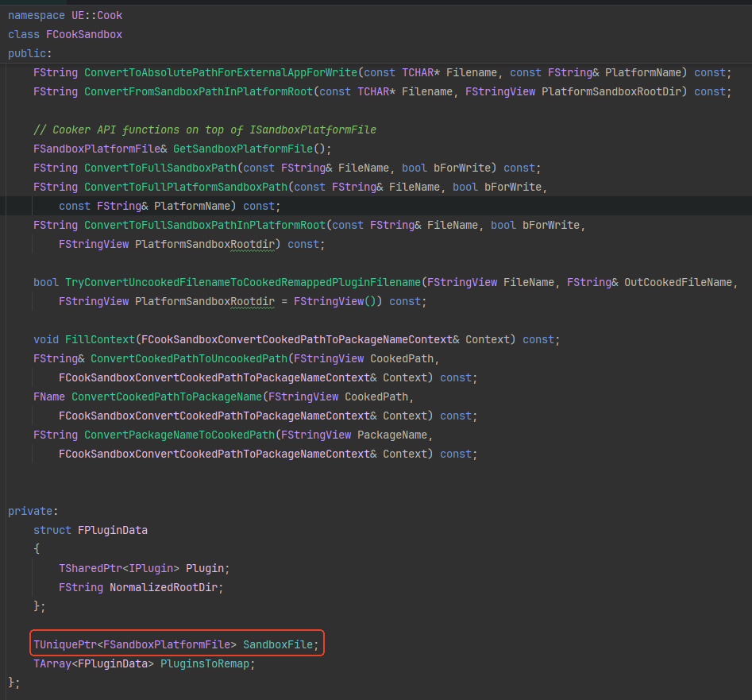Click the namespace UE::Cook sticky header line
The width and height of the screenshot is (752, 700).
(x=65, y=15)
